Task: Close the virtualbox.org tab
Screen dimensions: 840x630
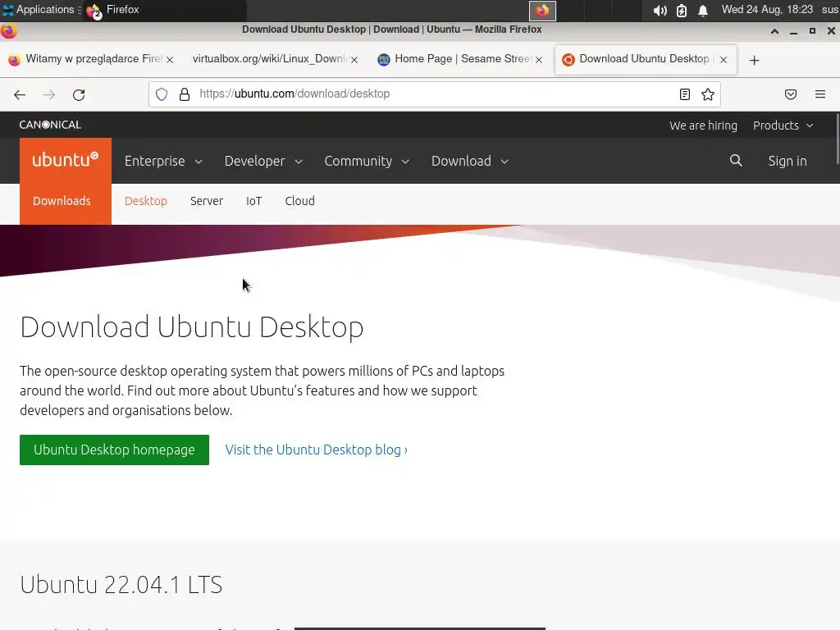Action: pos(354,60)
